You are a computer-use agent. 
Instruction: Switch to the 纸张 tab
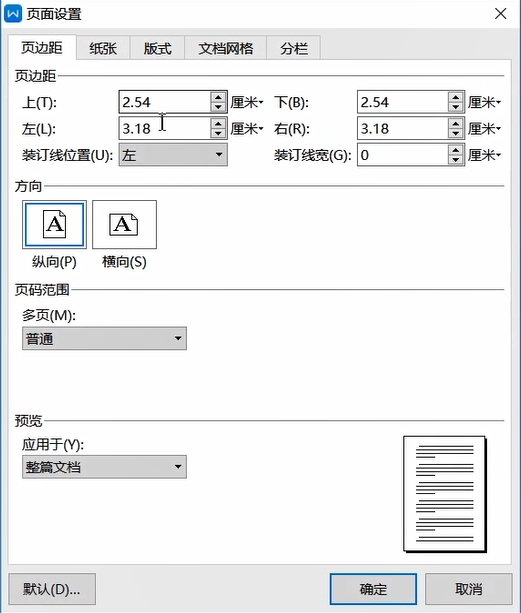(x=103, y=48)
